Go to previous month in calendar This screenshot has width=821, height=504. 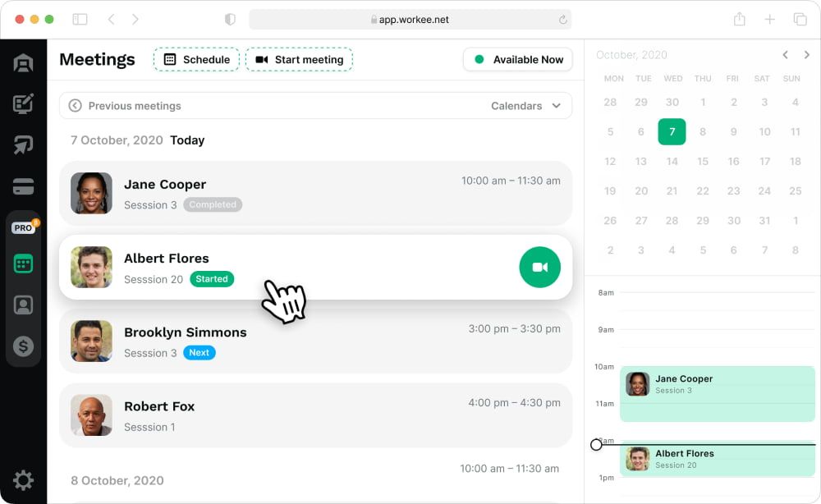click(786, 55)
